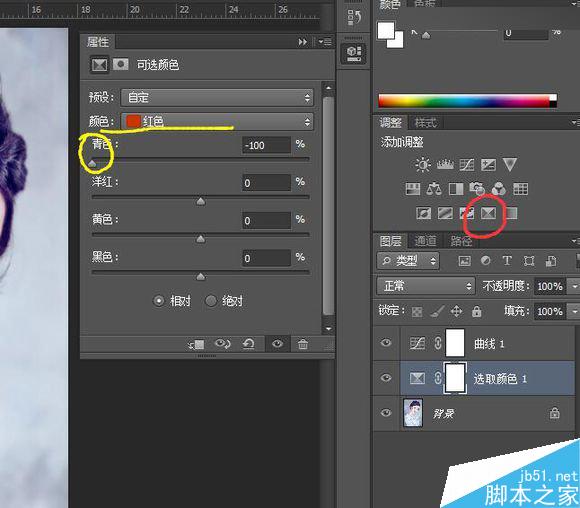Viewport: 580px width, 508px height.
Task: Collapse the Properties panel with double arrows
Action: (303, 42)
